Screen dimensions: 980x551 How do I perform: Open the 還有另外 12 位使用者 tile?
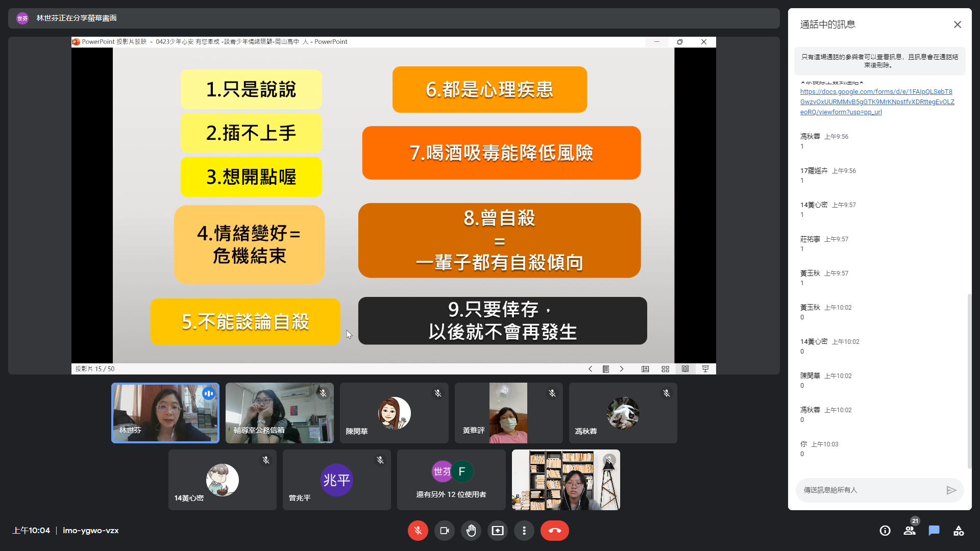pos(451,480)
